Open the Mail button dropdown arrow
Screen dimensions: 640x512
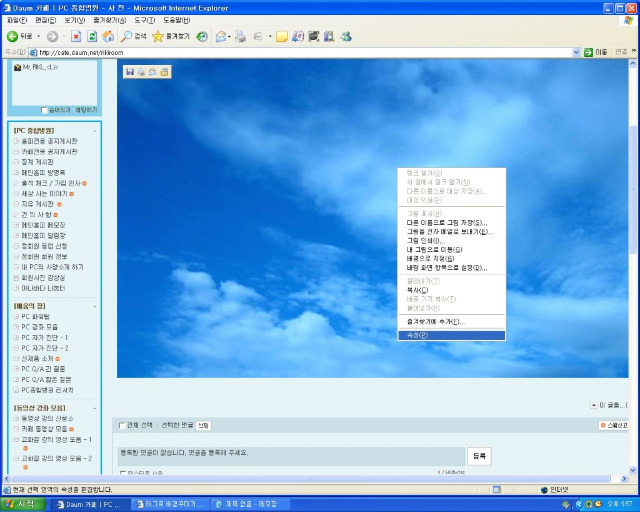coord(229,37)
